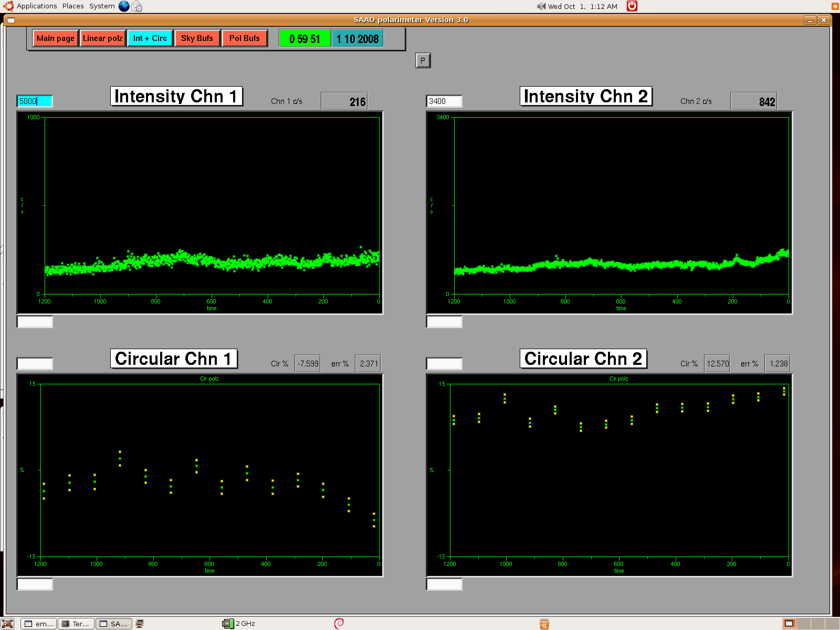Click the clock showing Wed Oct 1
Screen dimensions: 840x630
(x=583, y=6)
